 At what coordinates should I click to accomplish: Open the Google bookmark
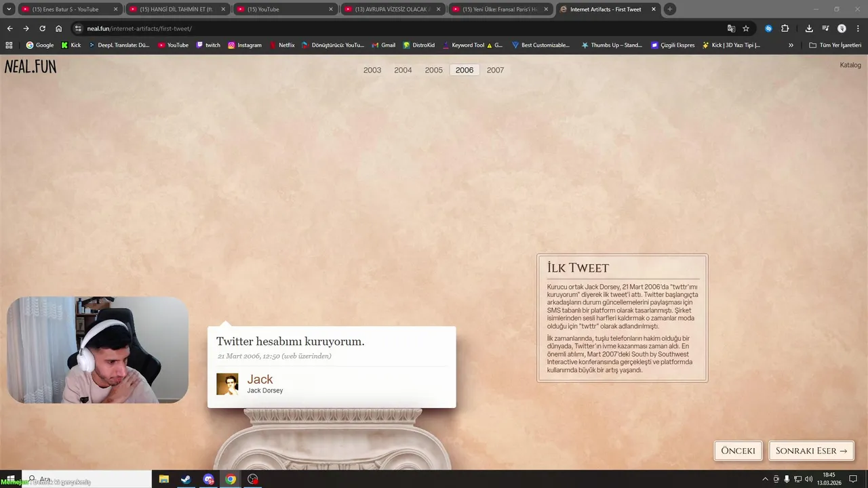(x=40, y=45)
